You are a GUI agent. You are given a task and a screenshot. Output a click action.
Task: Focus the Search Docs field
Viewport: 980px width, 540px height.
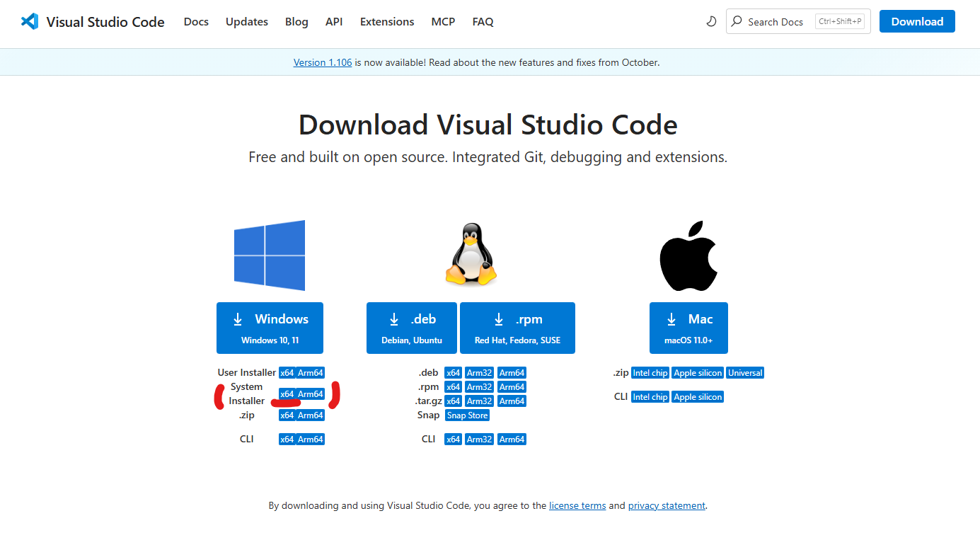798,21
